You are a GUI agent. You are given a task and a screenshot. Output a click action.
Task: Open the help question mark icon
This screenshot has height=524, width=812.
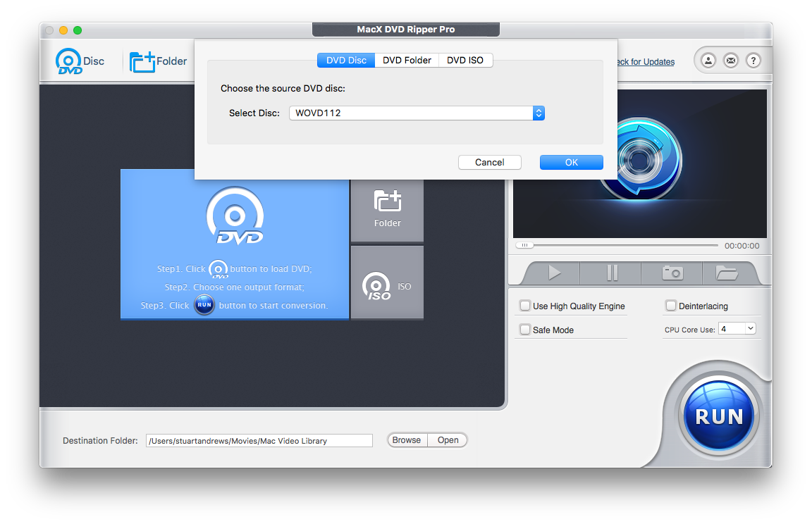[x=753, y=61]
